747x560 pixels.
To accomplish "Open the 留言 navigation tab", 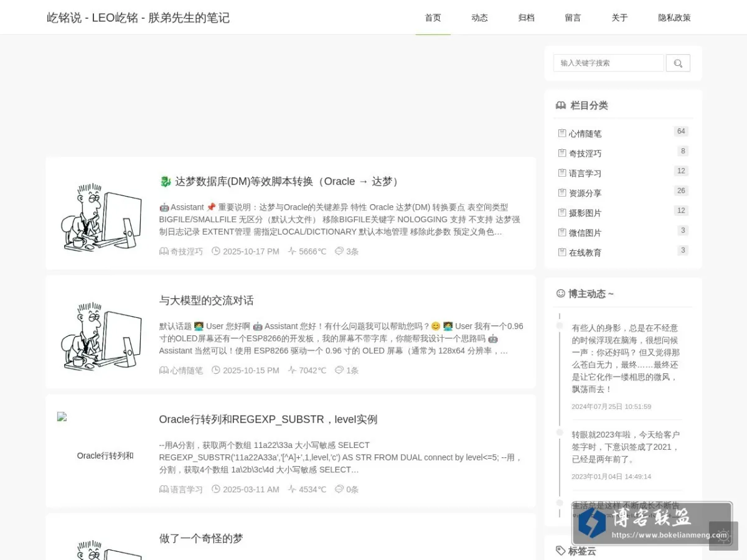I will tap(573, 17).
